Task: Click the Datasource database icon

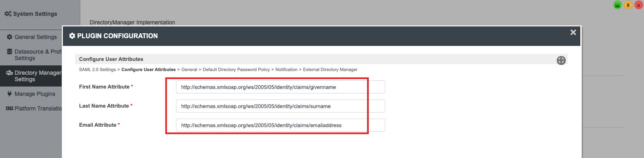Action: [x=9, y=52]
